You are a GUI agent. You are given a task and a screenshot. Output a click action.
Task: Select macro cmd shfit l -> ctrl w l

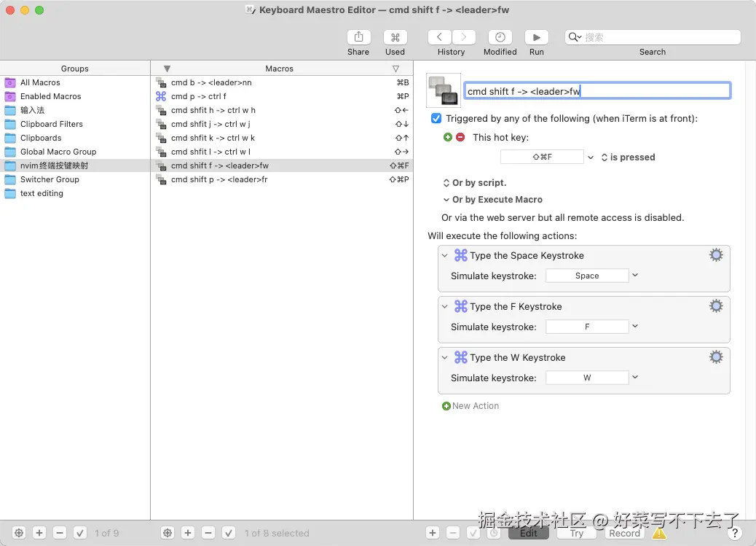click(282, 152)
